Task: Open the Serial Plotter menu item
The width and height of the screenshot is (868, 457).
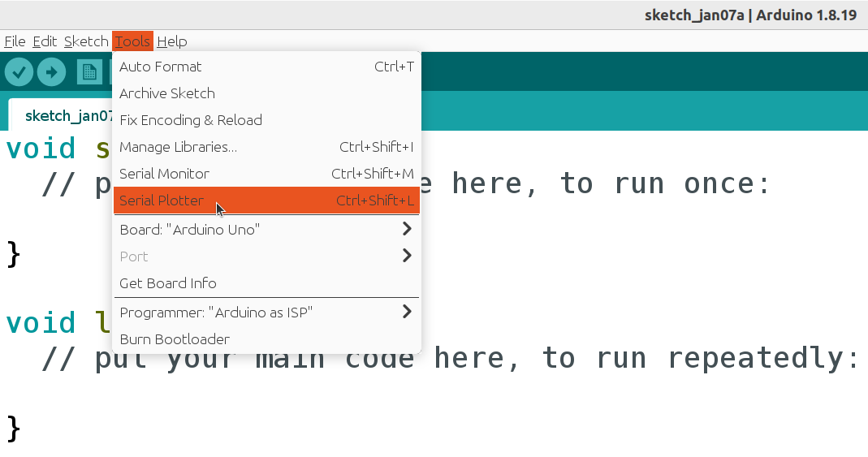Action: (x=267, y=200)
